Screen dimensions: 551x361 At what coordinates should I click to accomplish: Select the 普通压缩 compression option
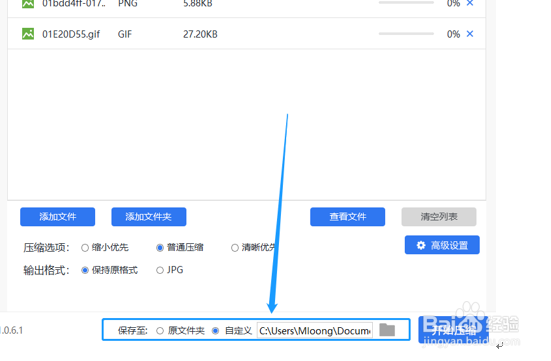(x=160, y=247)
